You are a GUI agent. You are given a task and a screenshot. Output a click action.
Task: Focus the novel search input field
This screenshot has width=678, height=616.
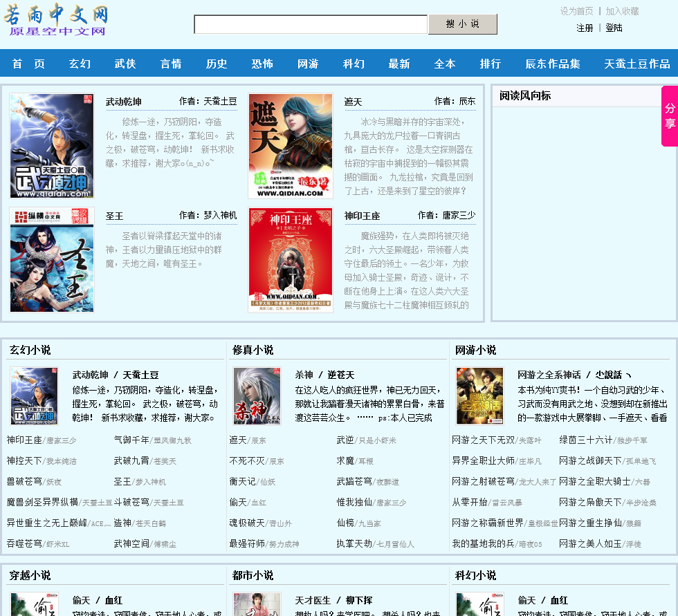click(x=311, y=24)
